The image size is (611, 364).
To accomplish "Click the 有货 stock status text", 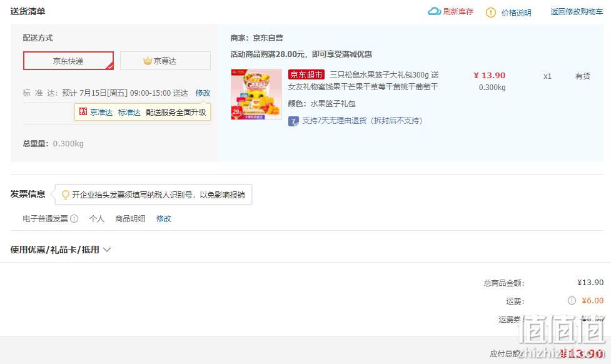I will (x=583, y=76).
